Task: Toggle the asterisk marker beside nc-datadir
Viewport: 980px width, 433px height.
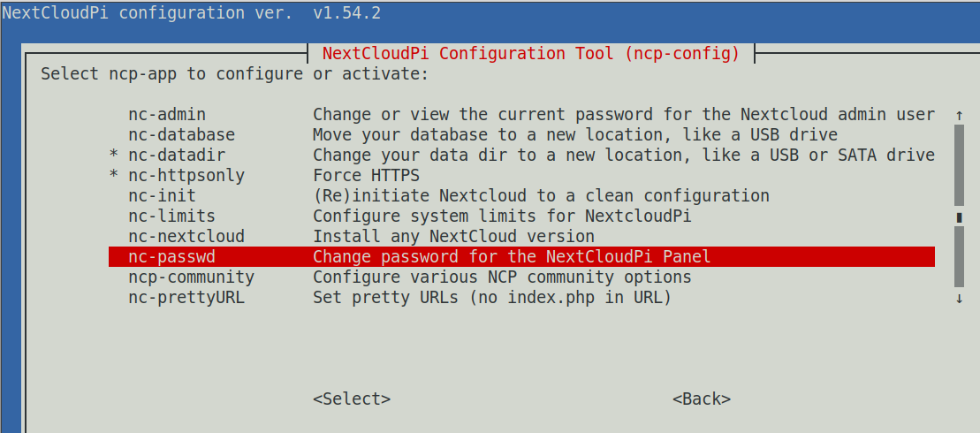Action: [113, 156]
